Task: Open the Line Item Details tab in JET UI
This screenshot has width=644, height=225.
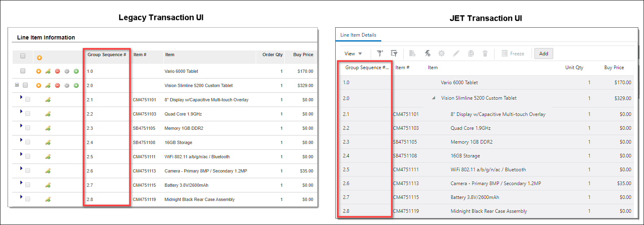Action: pos(358,35)
